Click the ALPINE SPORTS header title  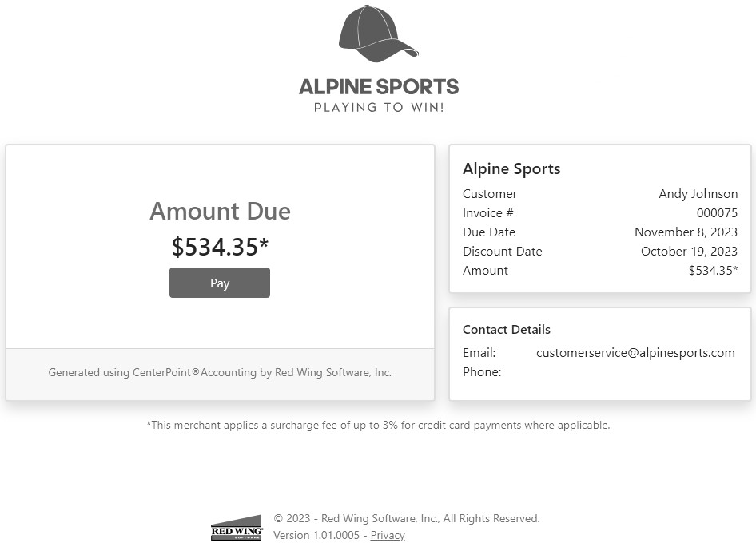[x=379, y=86]
